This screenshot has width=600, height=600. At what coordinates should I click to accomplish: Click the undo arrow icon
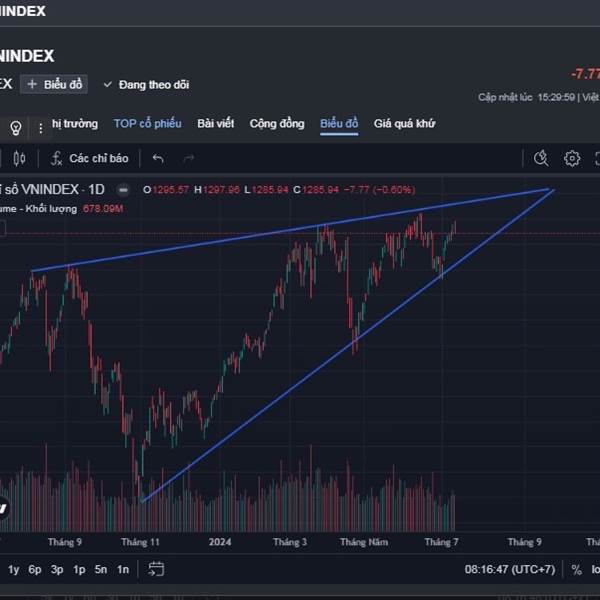(158, 158)
